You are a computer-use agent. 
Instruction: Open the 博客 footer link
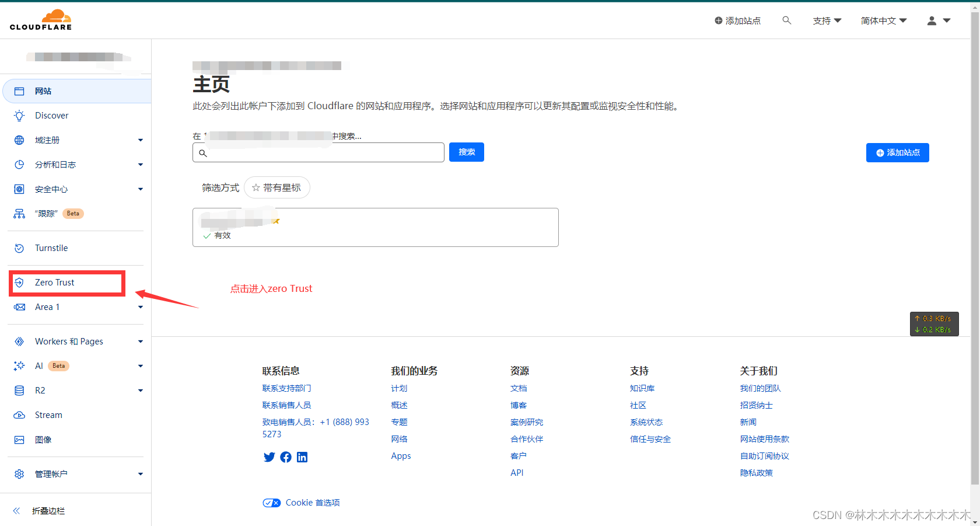coord(519,405)
